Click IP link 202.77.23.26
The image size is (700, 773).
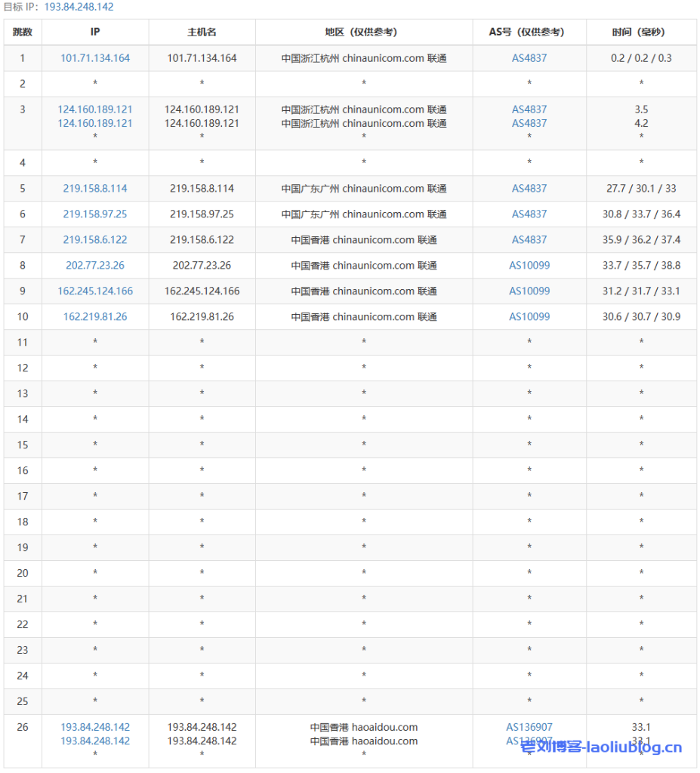95,266
